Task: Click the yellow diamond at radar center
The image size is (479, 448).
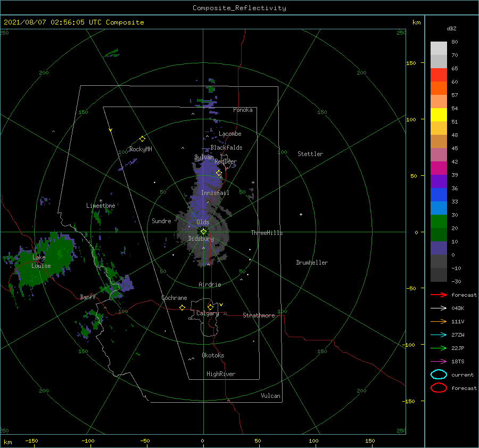Action: 203,232
